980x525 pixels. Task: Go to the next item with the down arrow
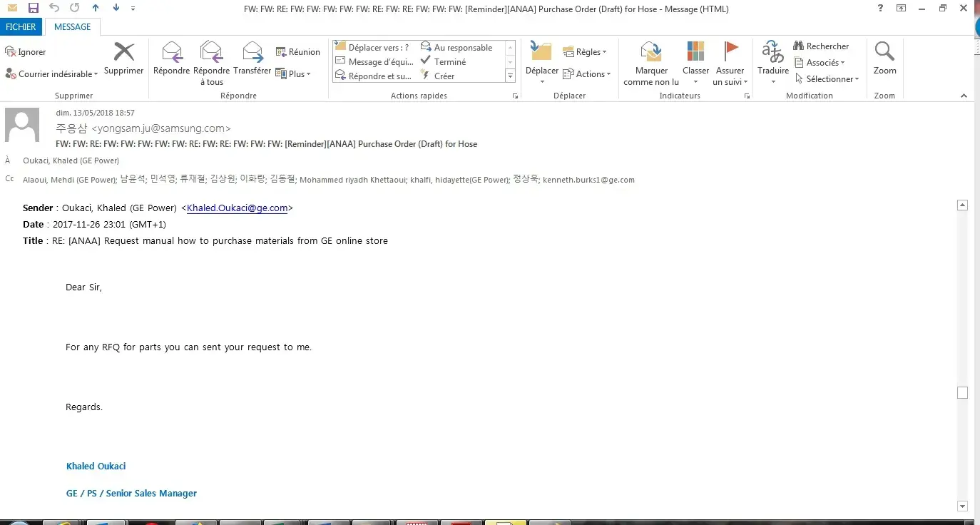(x=116, y=9)
